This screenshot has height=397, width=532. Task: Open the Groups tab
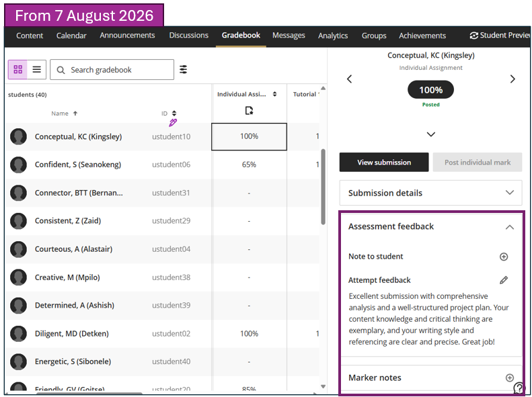(374, 36)
